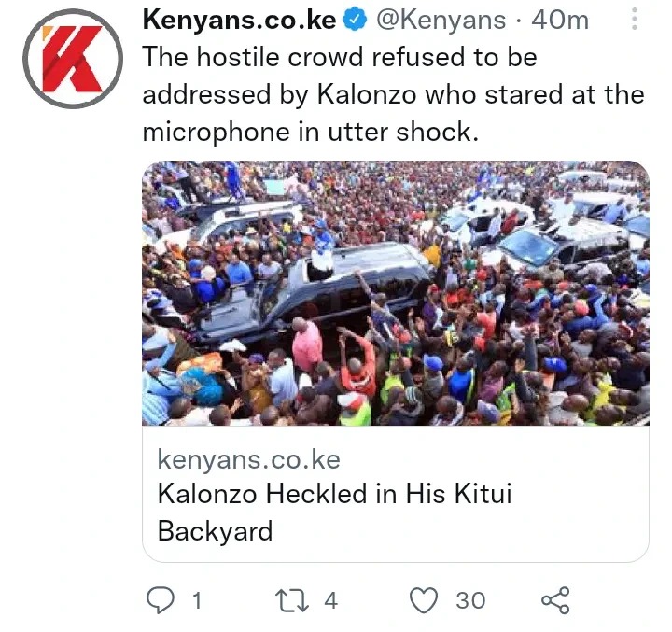672x632 pixels.
Task: Retweet using the retweet arrows icon
Action: pyautogui.click(x=292, y=600)
